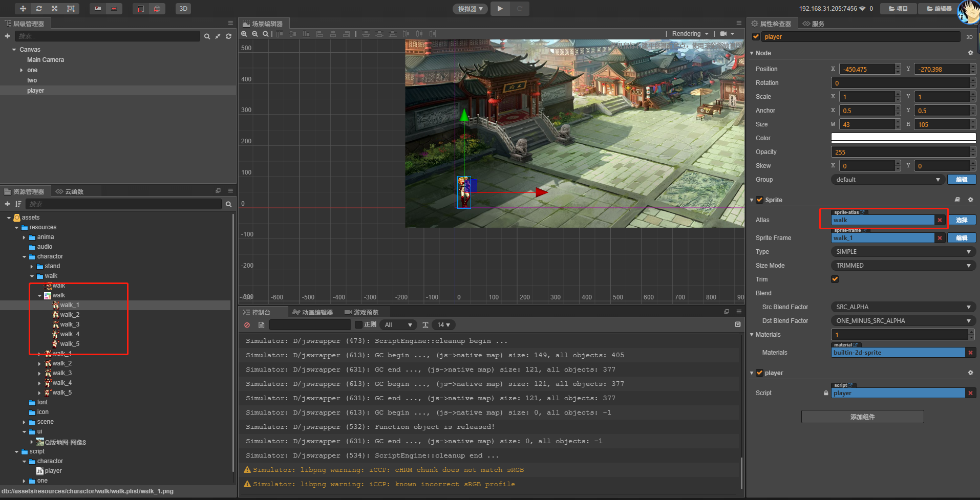Open the Sprite component help icon
This screenshot has height=500, width=980.
(x=957, y=200)
